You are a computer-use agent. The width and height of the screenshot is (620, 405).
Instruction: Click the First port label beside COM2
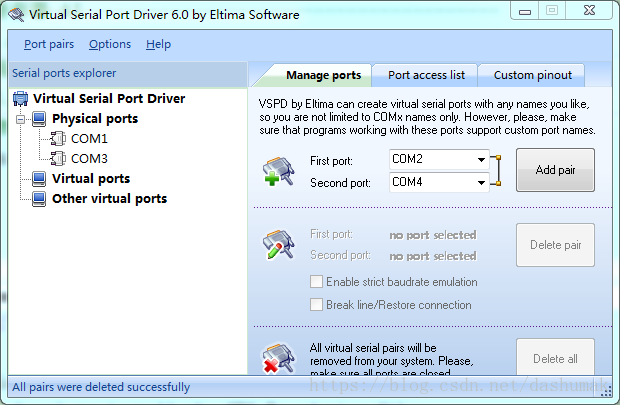tap(331, 161)
